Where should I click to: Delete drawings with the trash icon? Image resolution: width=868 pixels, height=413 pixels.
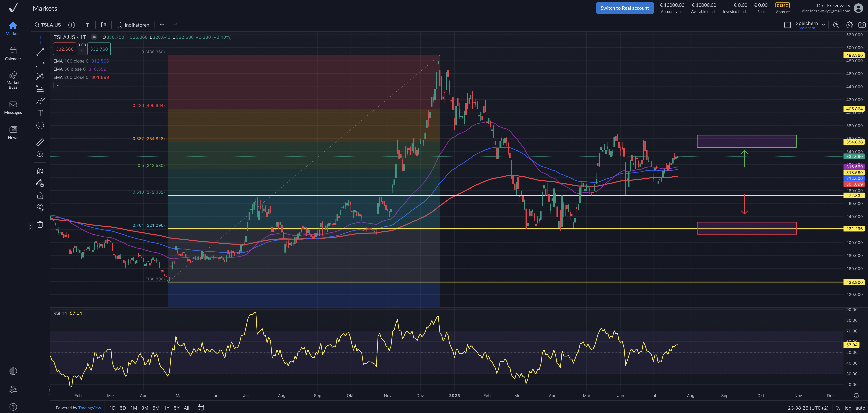40,225
